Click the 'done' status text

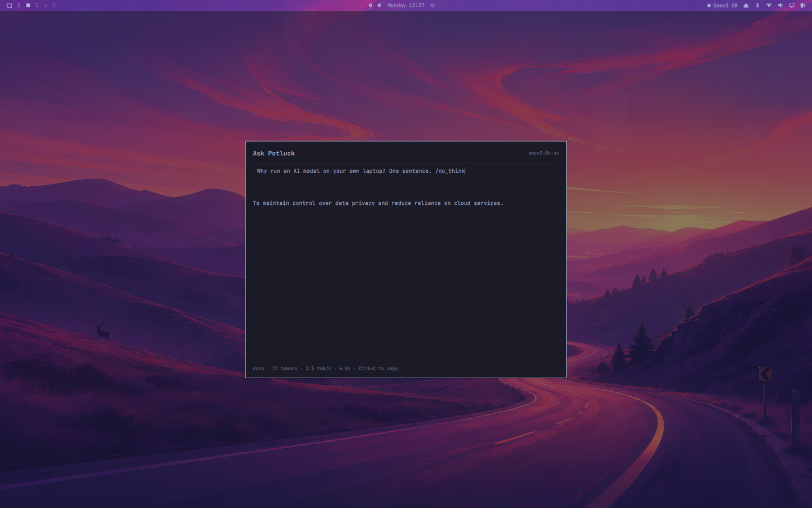258,369
